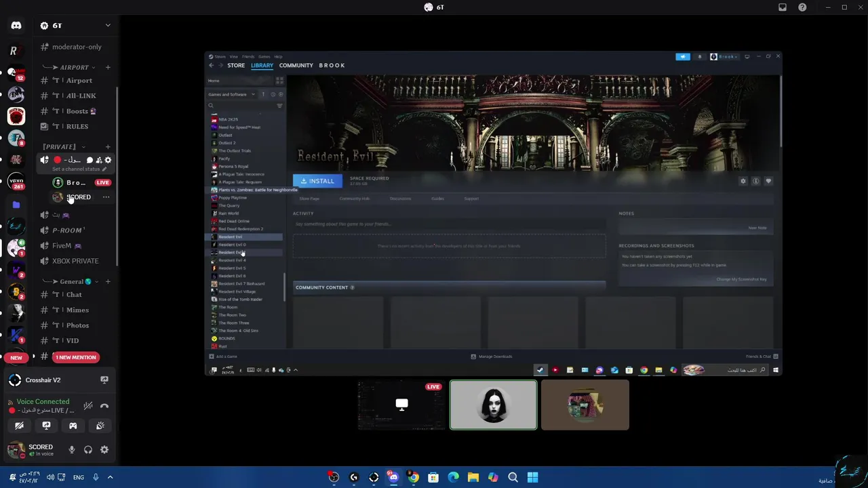
Task: Open the RULES channel
Action: (x=76, y=126)
